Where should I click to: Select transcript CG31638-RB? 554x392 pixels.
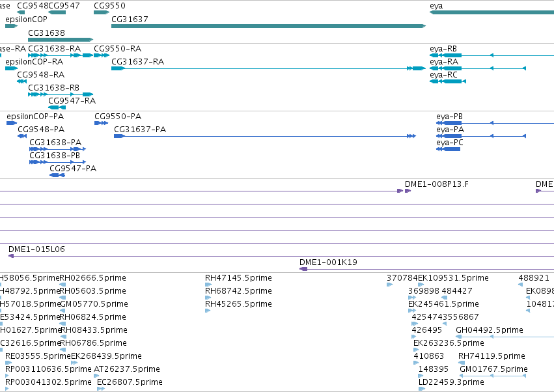61,94
